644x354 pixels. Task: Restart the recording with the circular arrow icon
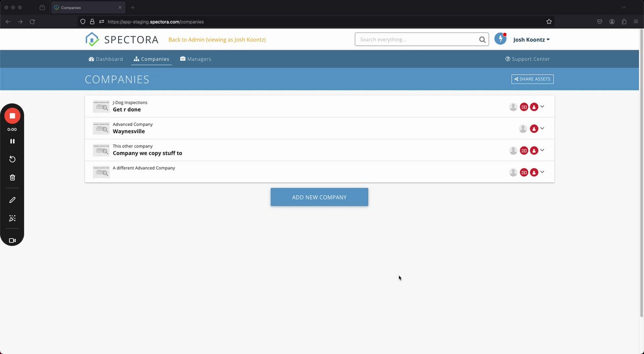12,159
